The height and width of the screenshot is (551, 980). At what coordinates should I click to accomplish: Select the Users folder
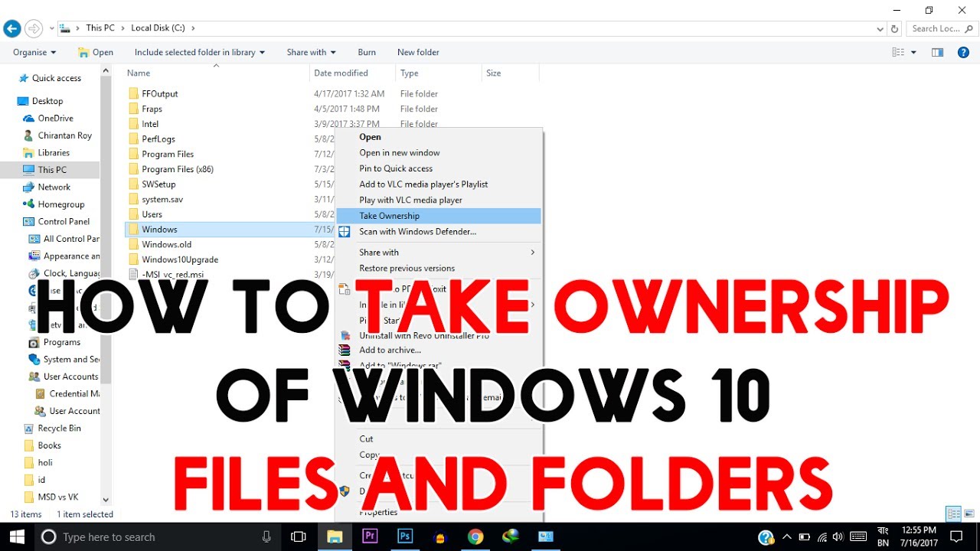152,214
